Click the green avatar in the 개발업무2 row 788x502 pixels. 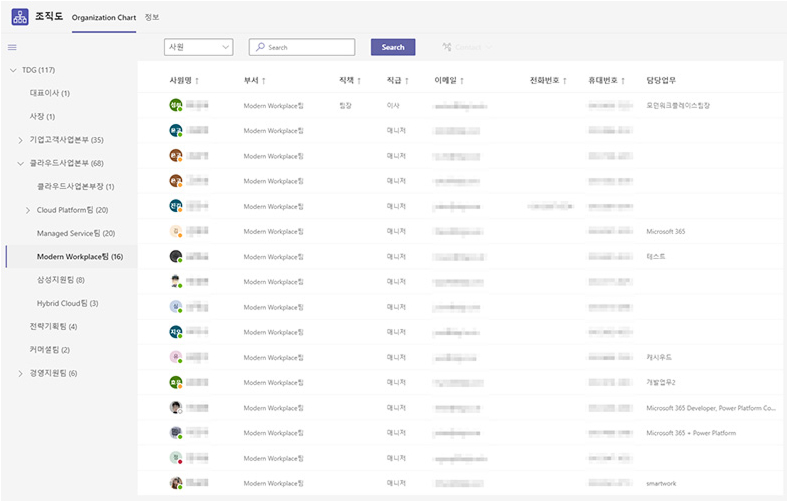point(175,382)
